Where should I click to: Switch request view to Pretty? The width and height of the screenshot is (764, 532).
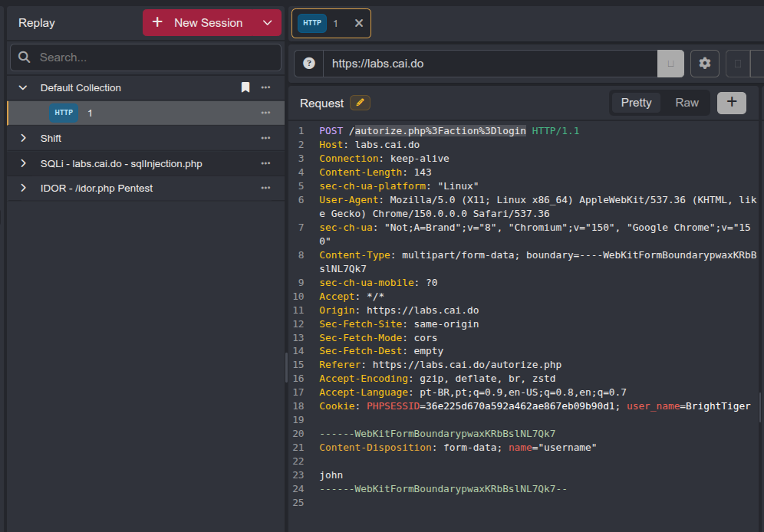coord(636,103)
